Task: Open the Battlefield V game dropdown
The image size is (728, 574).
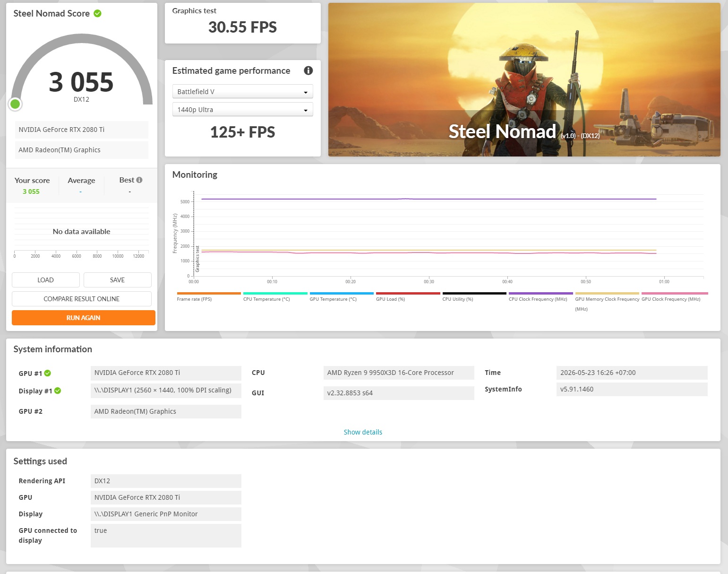Action: click(x=242, y=91)
